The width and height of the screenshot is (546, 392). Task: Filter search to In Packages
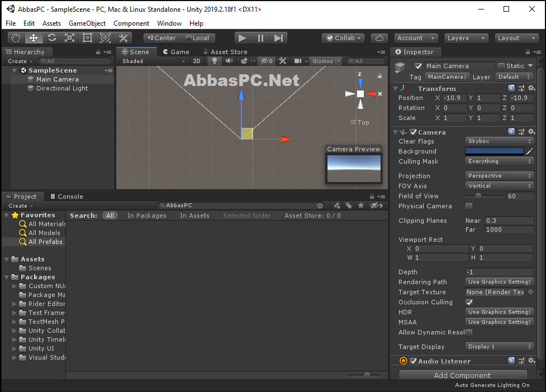pos(147,216)
